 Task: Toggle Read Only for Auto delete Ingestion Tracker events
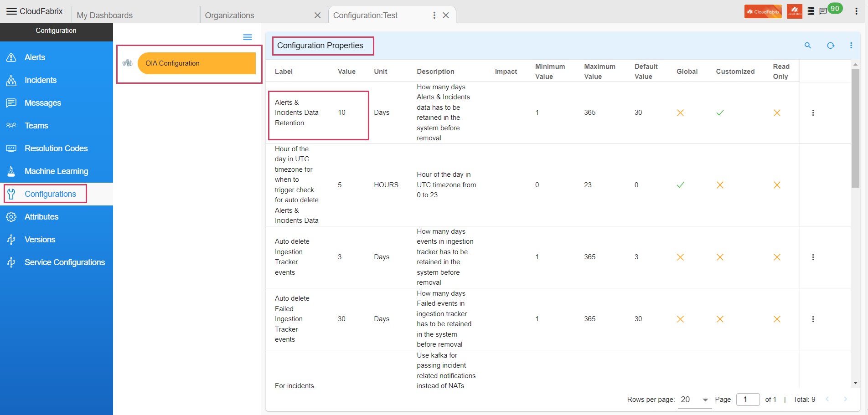click(777, 256)
